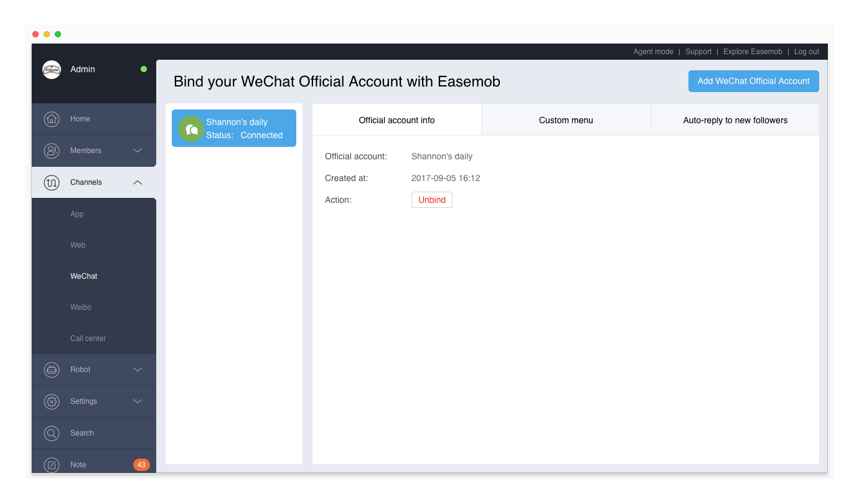Click the Home menu label
The height and width of the screenshot is (504, 859).
click(80, 119)
